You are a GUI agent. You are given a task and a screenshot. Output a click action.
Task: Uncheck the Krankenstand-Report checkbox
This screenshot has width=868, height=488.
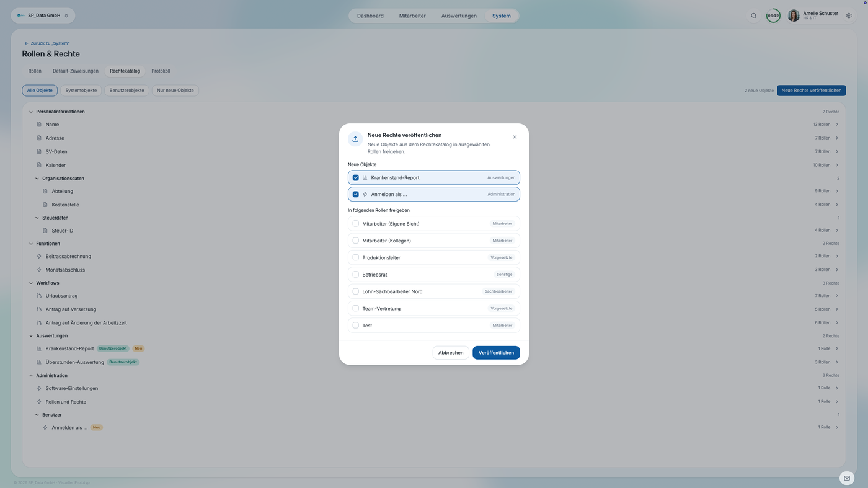pos(356,178)
